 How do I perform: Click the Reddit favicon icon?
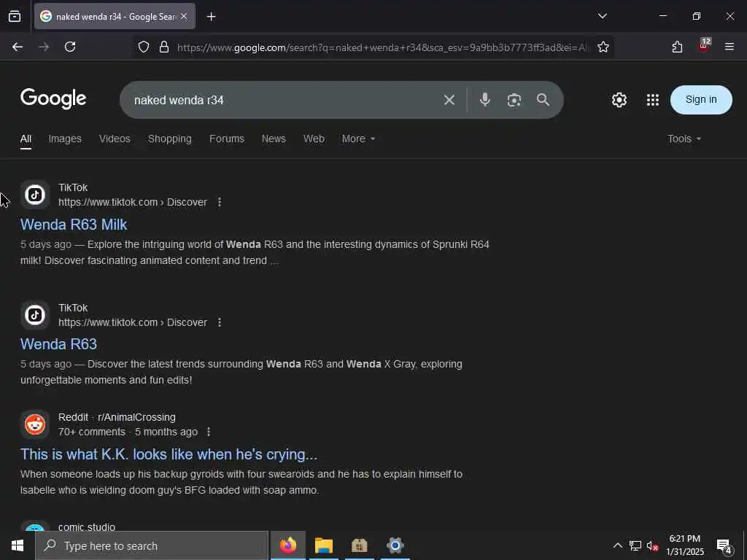point(35,424)
